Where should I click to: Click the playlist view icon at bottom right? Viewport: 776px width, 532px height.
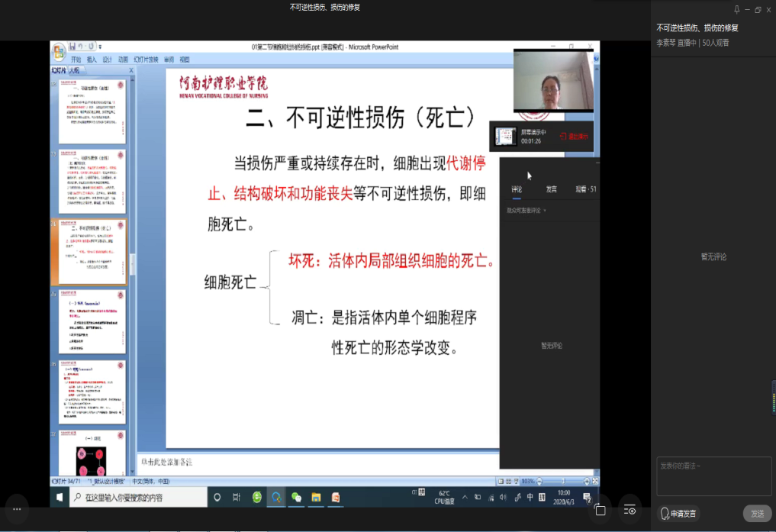tap(630, 510)
